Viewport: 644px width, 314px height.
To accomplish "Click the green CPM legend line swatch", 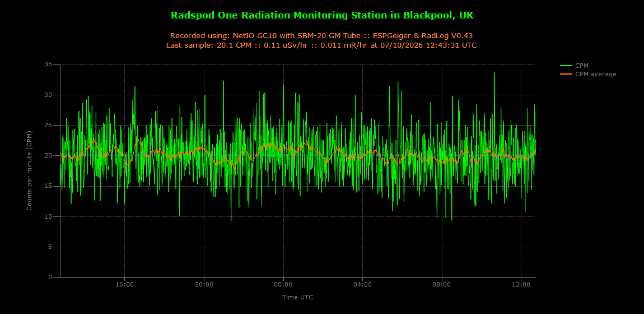I will 566,66.
